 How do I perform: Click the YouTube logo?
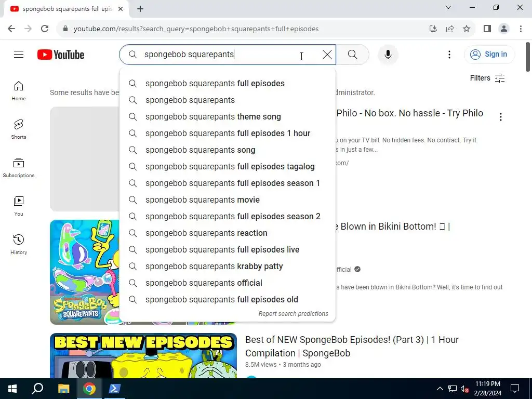point(61,55)
